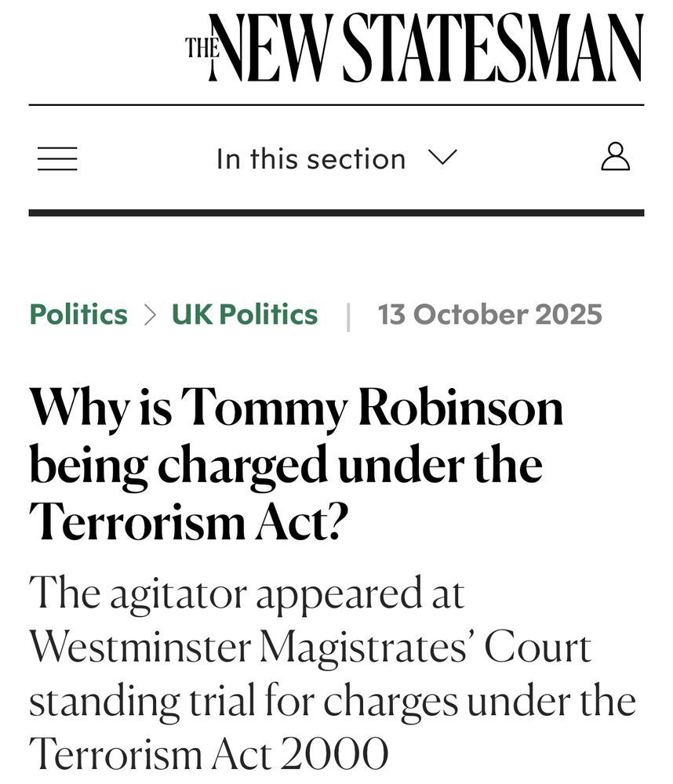Click the 'The agitator appeared at' standfirst line
Viewport: 673px width, 784px height.
(247, 594)
